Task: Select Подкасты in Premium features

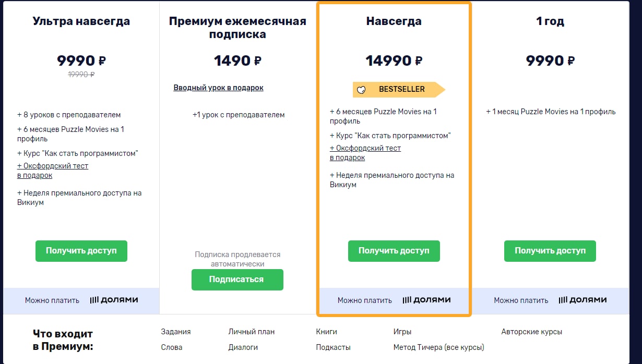Action: 334,347
